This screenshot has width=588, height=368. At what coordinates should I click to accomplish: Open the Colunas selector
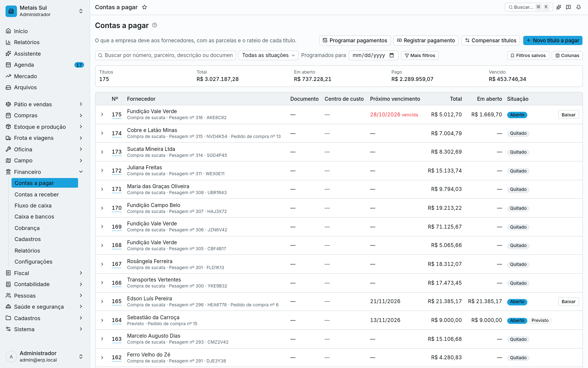click(567, 55)
